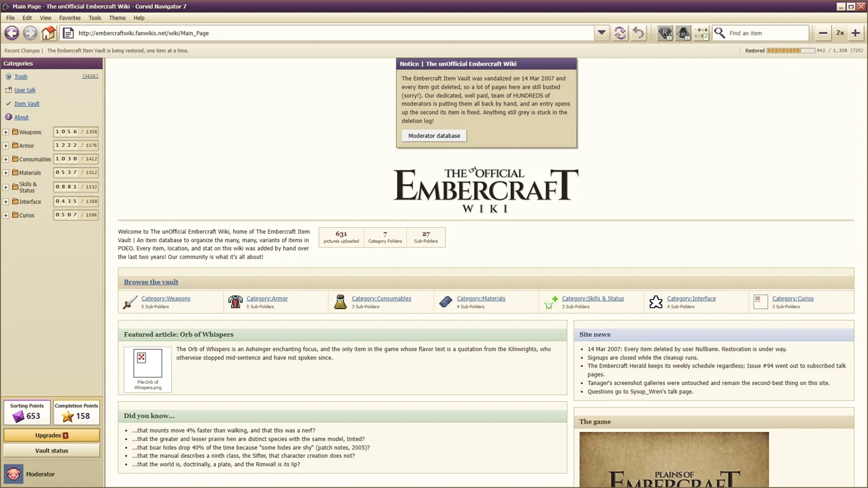Click the undo arrow in the toolbar
The width and height of the screenshot is (868, 488).
[x=638, y=33]
